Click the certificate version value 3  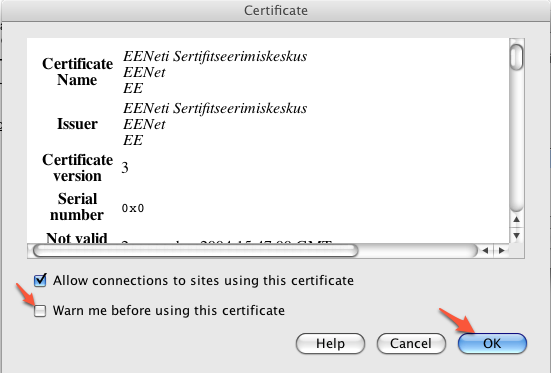point(125,168)
